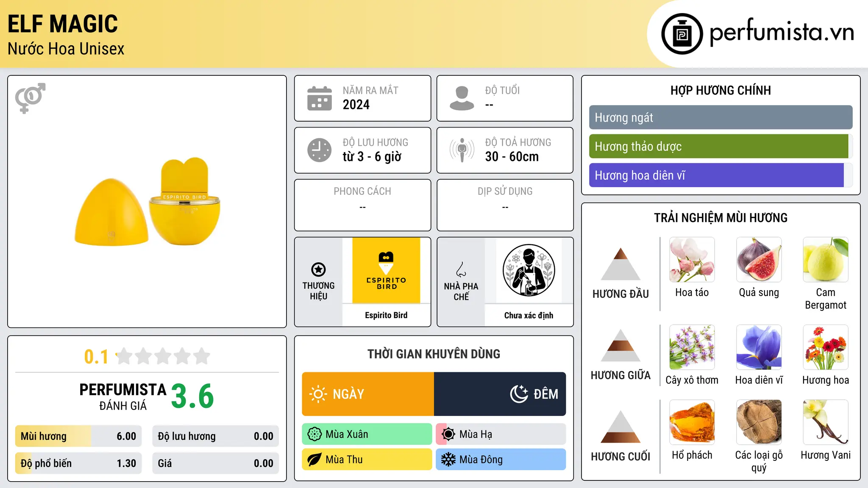Open the Hoa táo note image

coord(692,260)
